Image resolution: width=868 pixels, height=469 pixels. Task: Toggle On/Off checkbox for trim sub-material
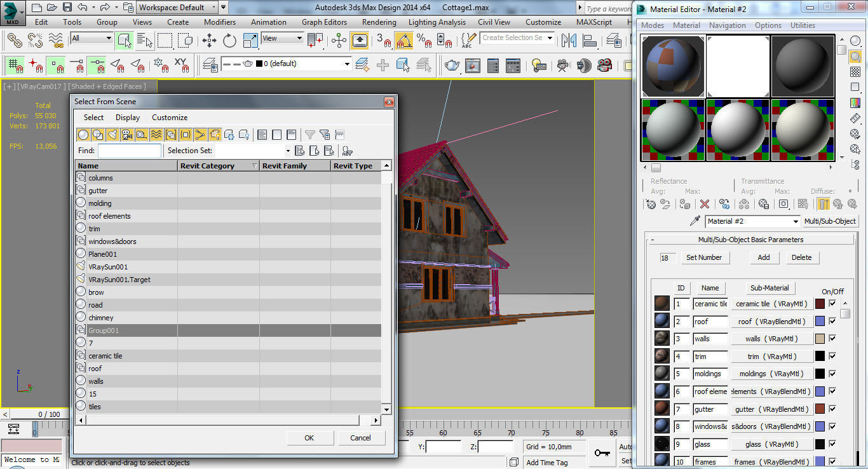point(832,357)
